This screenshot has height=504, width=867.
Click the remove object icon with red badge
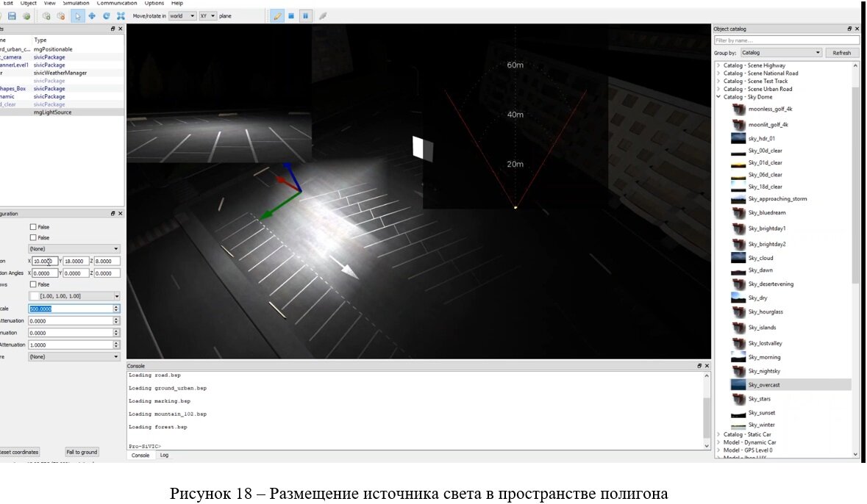pos(61,16)
